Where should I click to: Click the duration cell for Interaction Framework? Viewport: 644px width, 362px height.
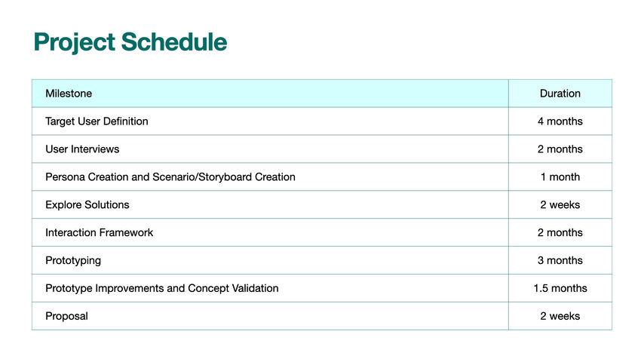pos(560,233)
